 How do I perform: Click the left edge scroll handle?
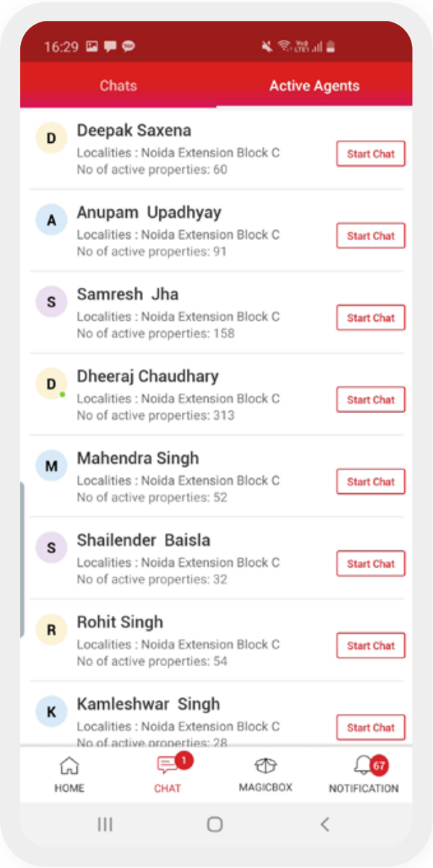22,560
